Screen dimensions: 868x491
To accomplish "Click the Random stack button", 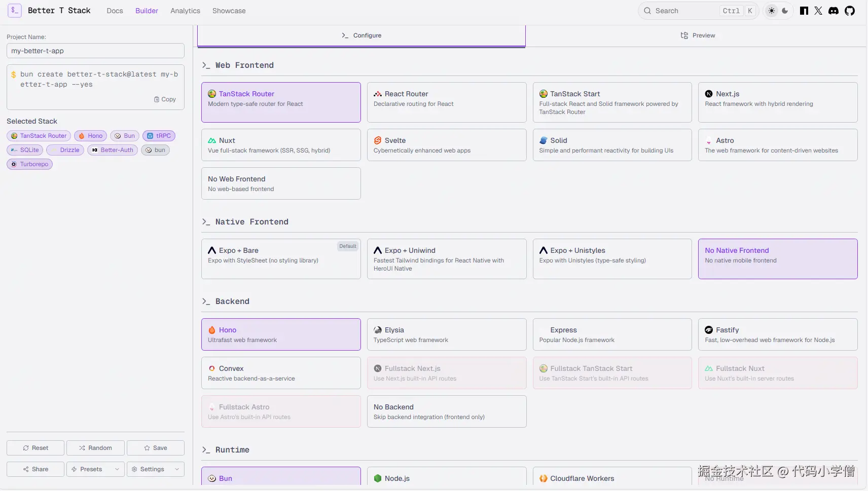I will click(x=95, y=448).
